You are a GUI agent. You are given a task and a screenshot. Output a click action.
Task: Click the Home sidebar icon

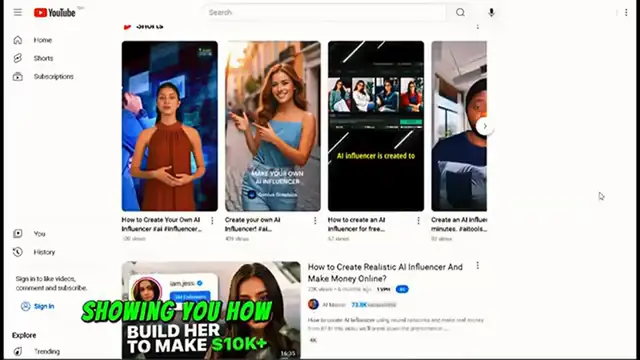tap(18, 40)
